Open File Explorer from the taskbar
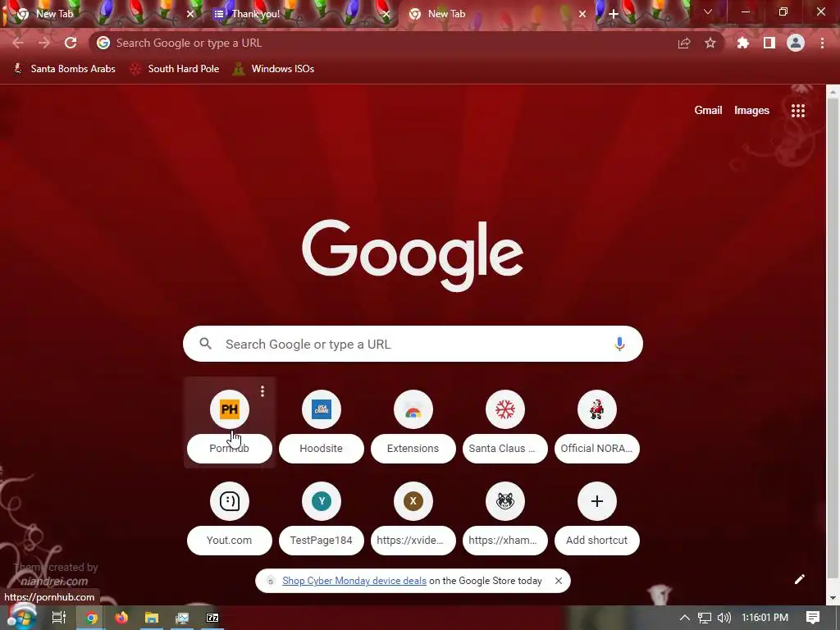The image size is (840, 630). tap(152, 618)
